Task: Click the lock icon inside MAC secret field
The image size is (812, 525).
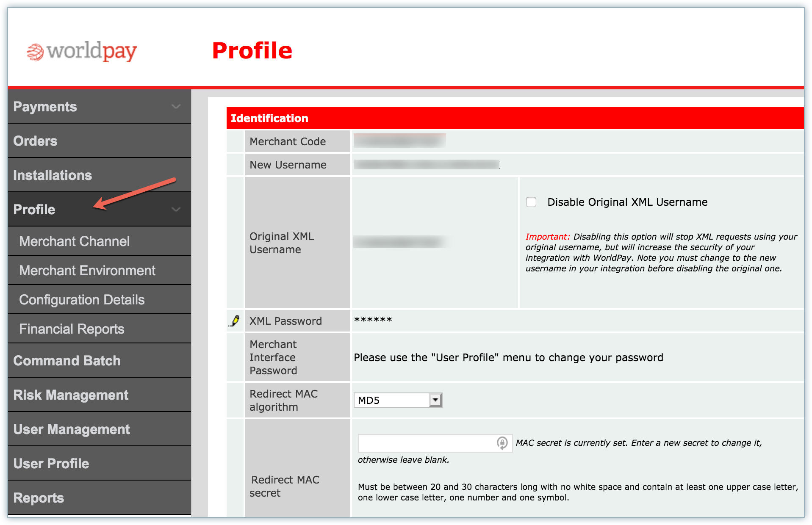Action: (x=502, y=443)
